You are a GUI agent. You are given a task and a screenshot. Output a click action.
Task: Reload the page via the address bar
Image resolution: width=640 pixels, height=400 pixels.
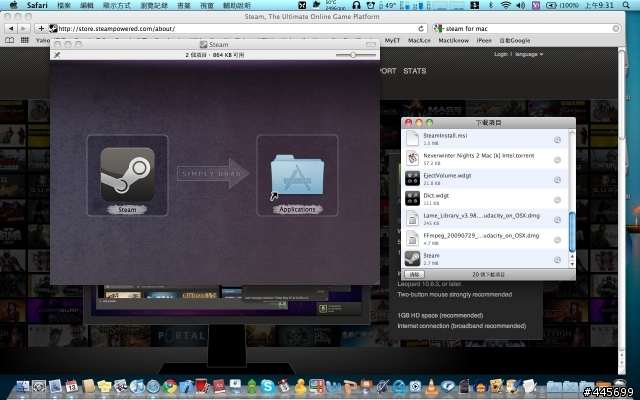(x=421, y=29)
